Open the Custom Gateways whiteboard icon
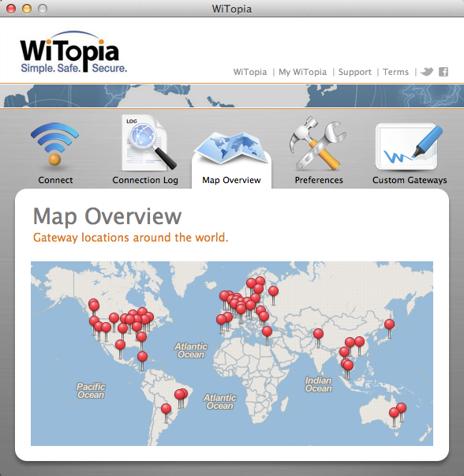Viewport: 464px width, 476px height. click(x=409, y=147)
